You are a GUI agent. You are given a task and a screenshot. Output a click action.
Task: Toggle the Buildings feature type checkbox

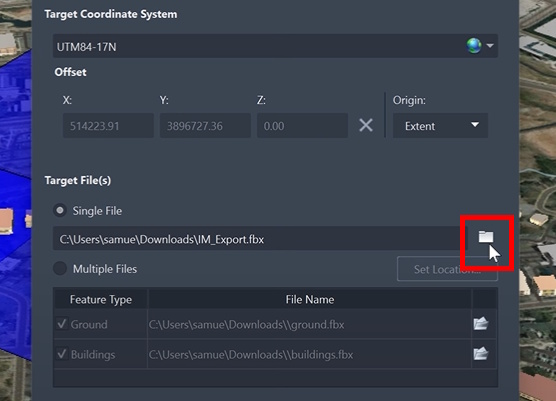click(x=62, y=354)
